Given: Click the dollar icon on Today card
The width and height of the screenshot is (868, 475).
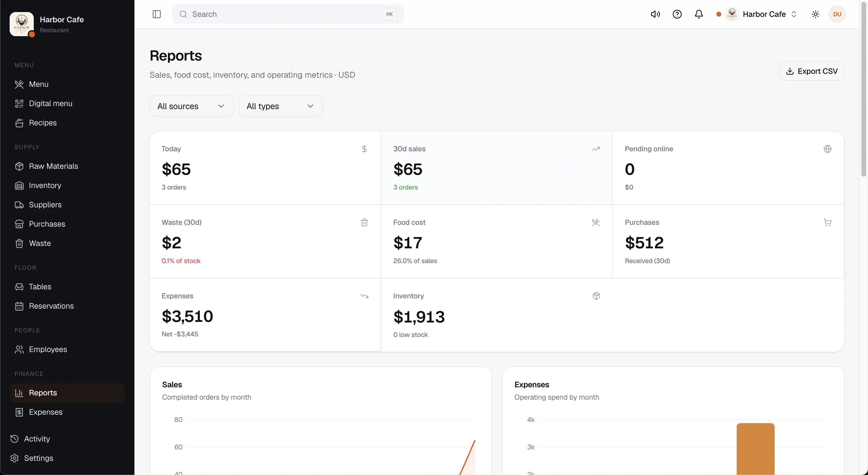Looking at the screenshot, I should pyautogui.click(x=364, y=149).
